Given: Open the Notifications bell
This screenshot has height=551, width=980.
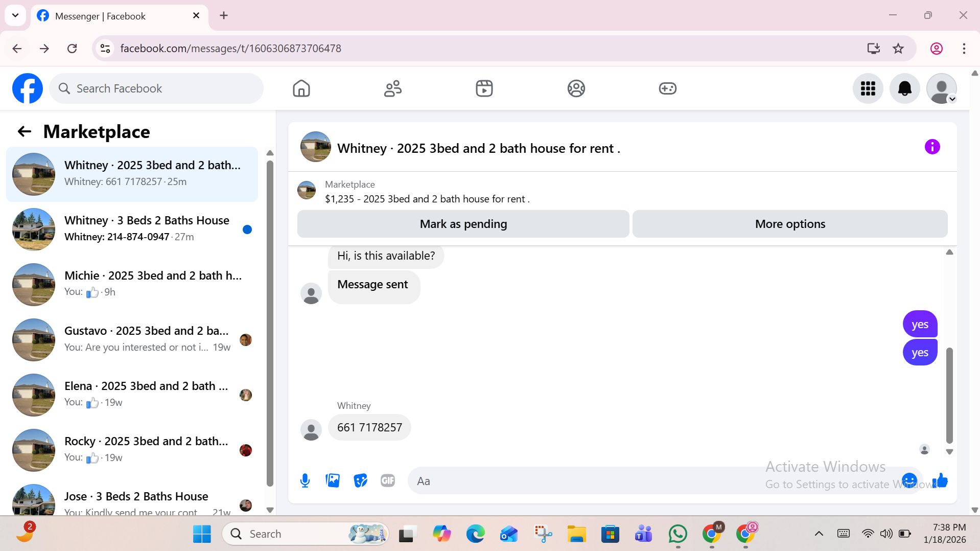Looking at the screenshot, I should (905, 88).
